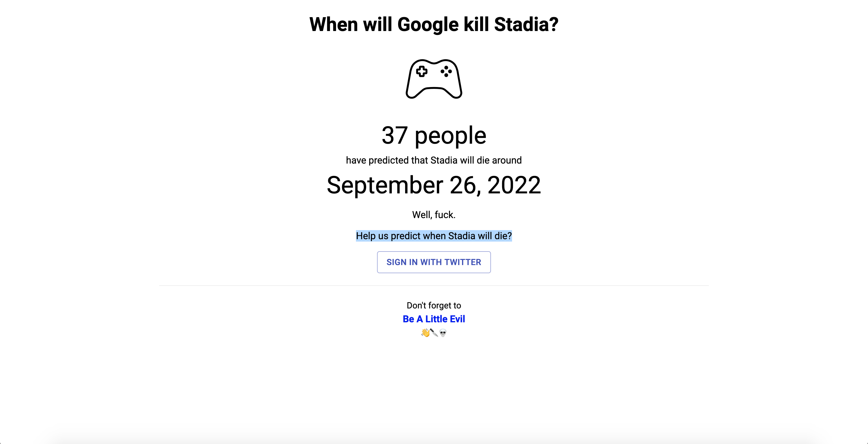The width and height of the screenshot is (868, 444).
Task: Select the 'September 26, 2022' prediction date
Action: coord(434,185)
